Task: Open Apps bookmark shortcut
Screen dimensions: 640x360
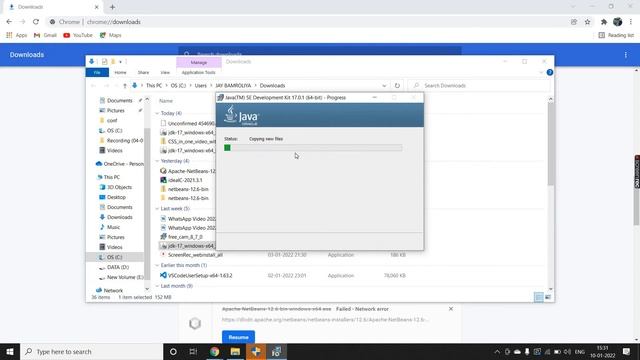Action: 17,35
